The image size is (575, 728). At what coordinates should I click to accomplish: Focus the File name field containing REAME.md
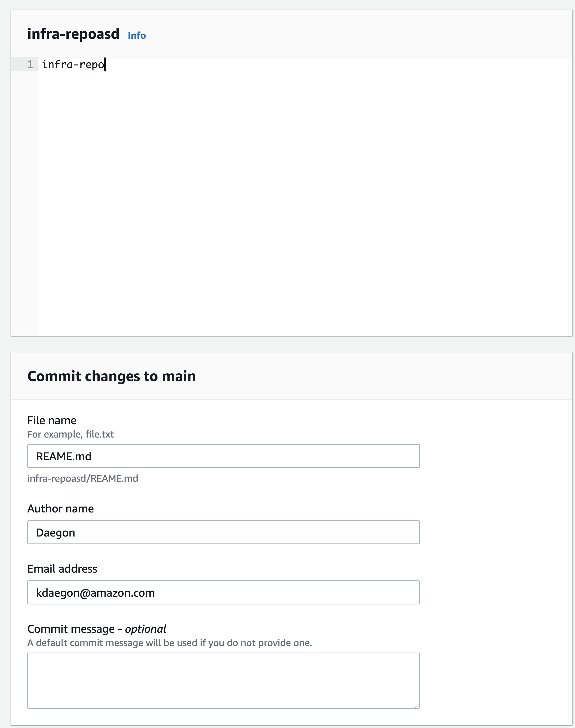pos(224,456)
